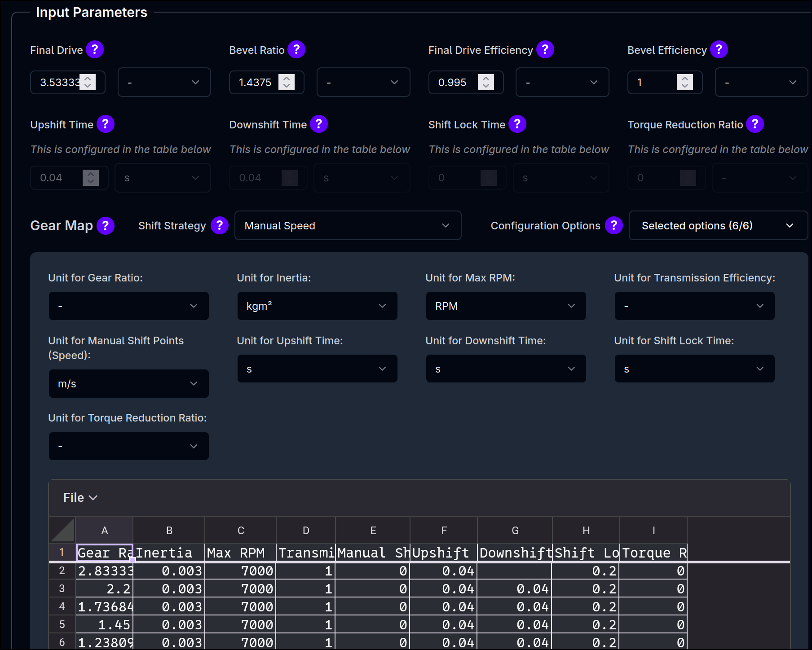Change the Unit for Max RPM selector
Image resolution: width=812 pixels, height=650 pixels.
(506, 306)
